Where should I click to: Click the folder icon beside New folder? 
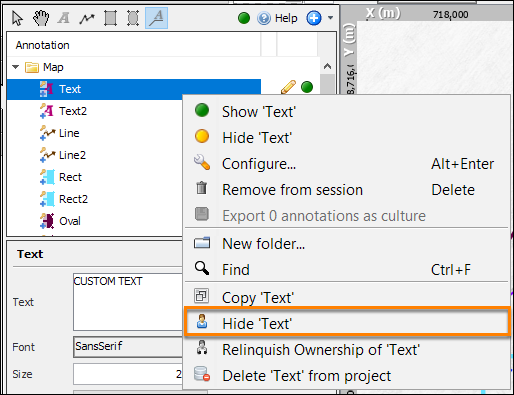coord(202,243)
